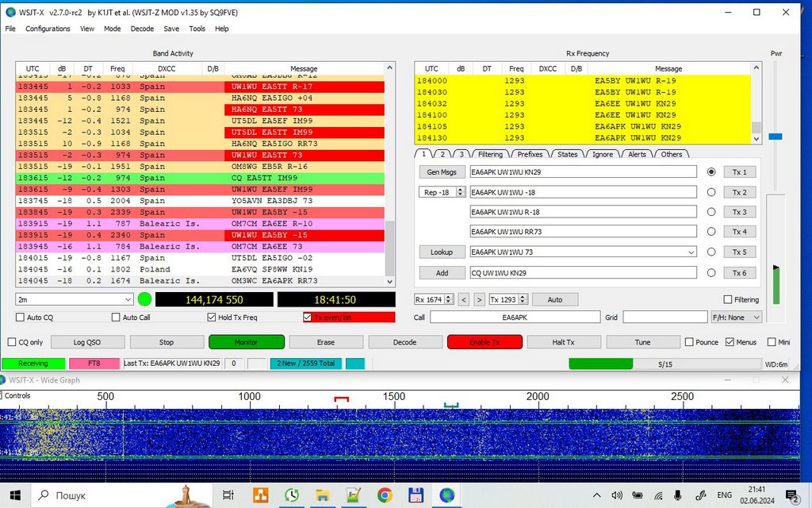Click the battery icon in system tray
The width and height of the screenshot is (812, 508).
(x=638, y=495)
